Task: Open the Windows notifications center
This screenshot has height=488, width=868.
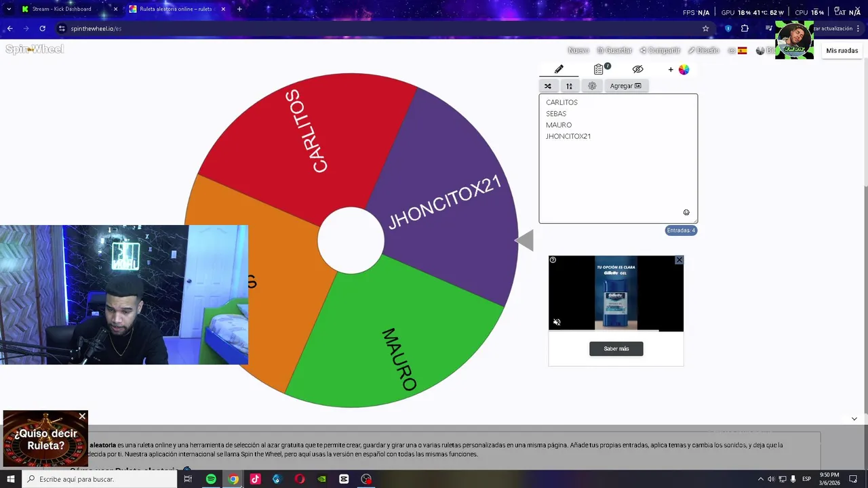Action: pyautogui.click(x=853, y=479)
